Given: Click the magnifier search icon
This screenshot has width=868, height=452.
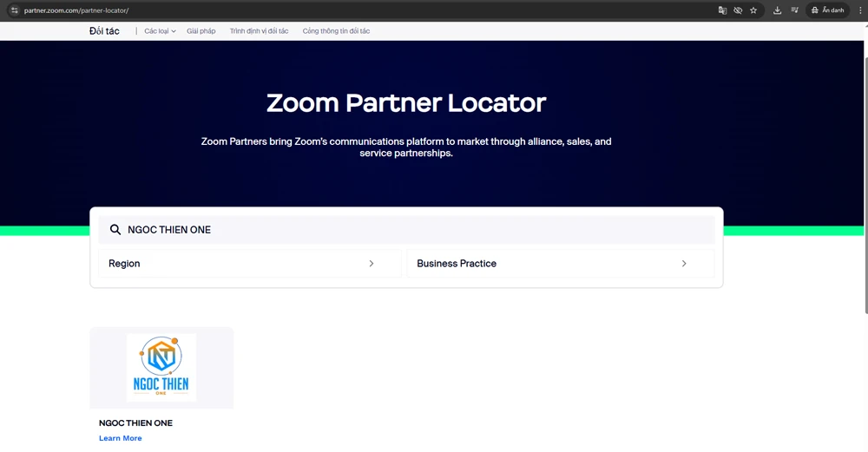Looking at the screenshot, I should point(115,230).
